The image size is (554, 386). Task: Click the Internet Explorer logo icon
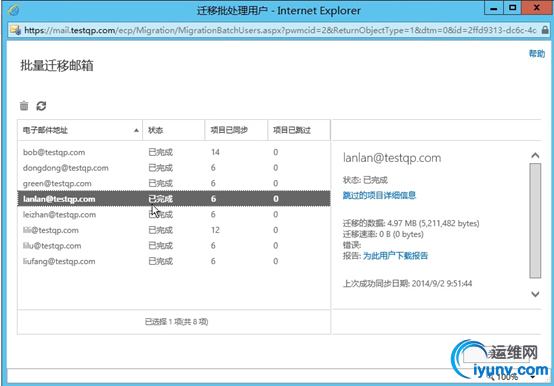tap(13, 10)
